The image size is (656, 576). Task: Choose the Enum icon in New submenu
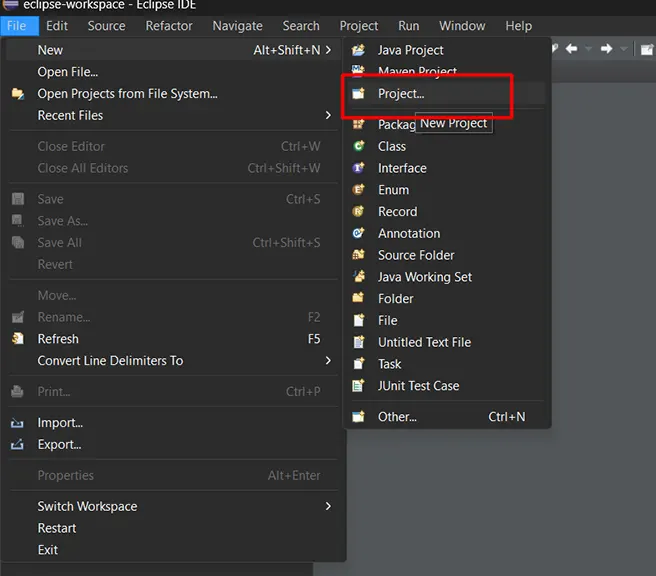coord(359,189)
